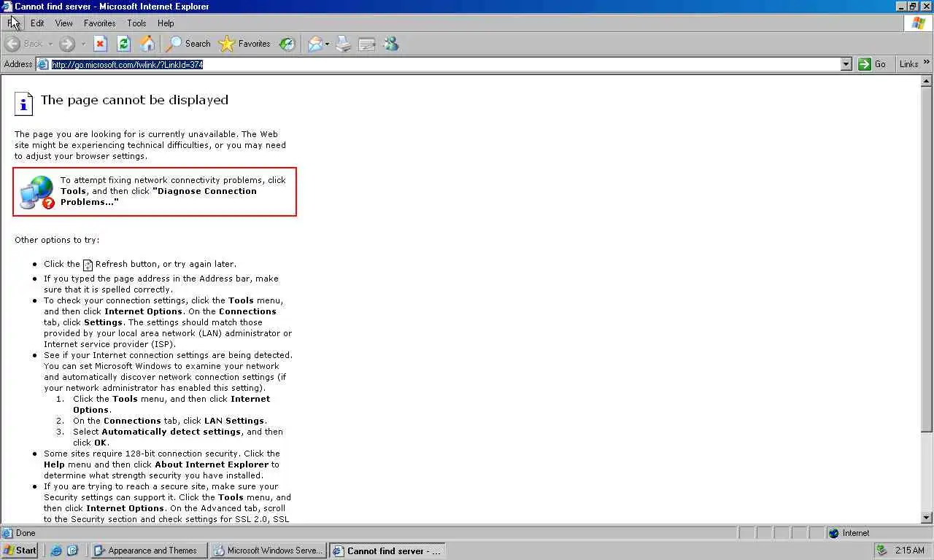The image size is (934, 560).
Task: Click the Messenger toolbar icon
Action: (x=391, y=44)
